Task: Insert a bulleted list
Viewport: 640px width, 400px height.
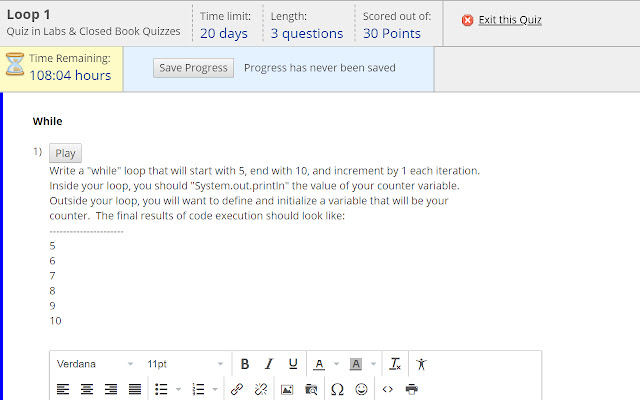Action: tap(161, 389)
